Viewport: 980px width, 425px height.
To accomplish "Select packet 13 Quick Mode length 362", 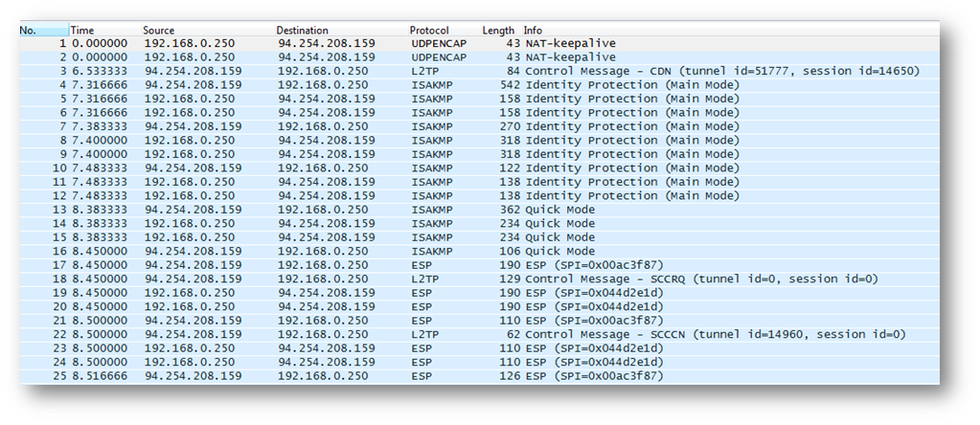I will pyautogui.click(x=479, y=210).
